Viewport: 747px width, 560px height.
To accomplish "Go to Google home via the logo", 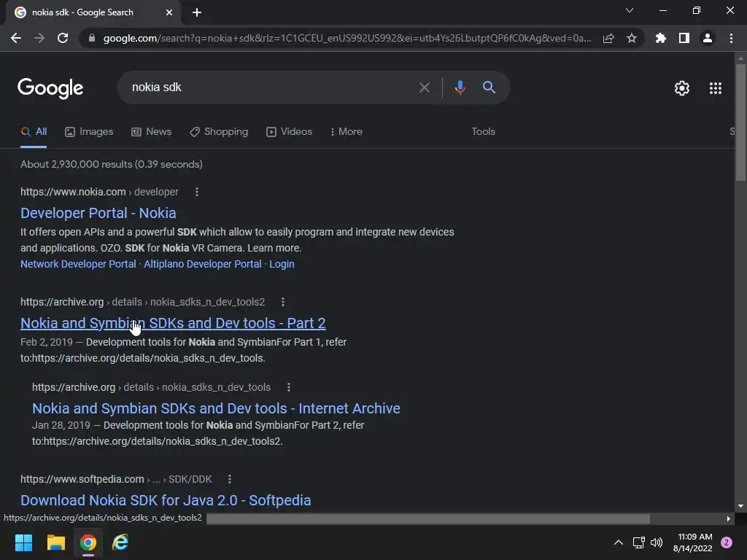I will 50,88.
